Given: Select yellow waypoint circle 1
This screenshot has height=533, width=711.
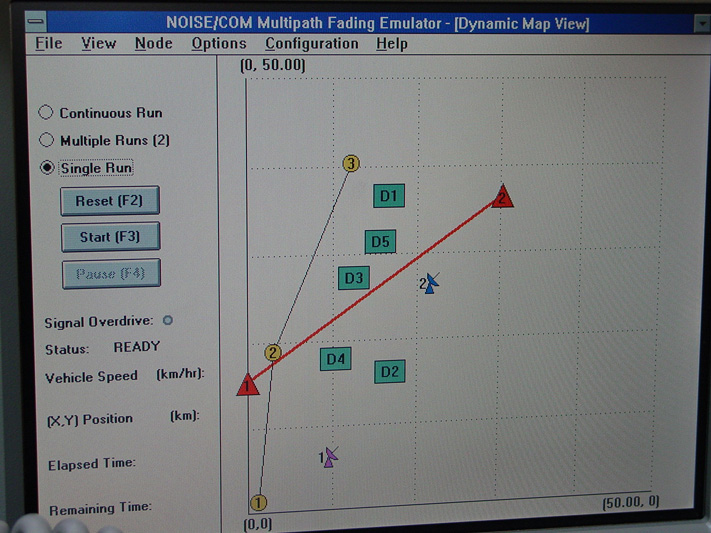Looking at the screenshot, I should 258,503.
